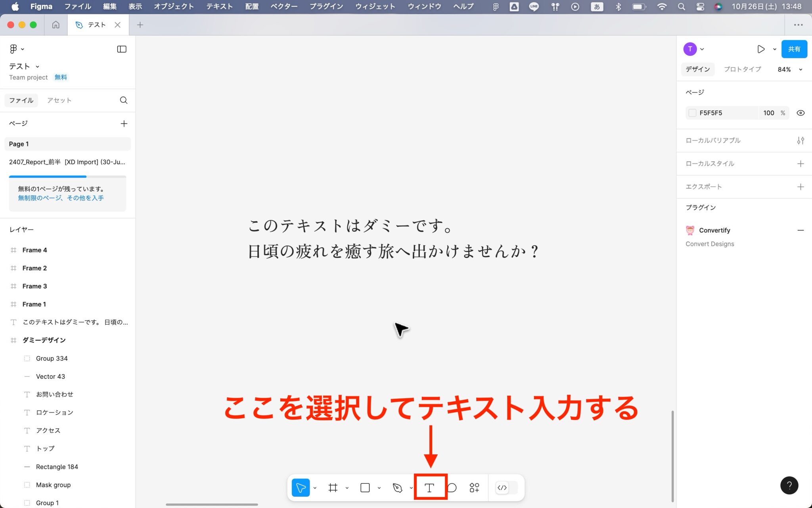Image resolution: width=812 pixels, height=508 pixels.
Task: Toggle the page color visibility eye icon
Action: tap(801, 113)
